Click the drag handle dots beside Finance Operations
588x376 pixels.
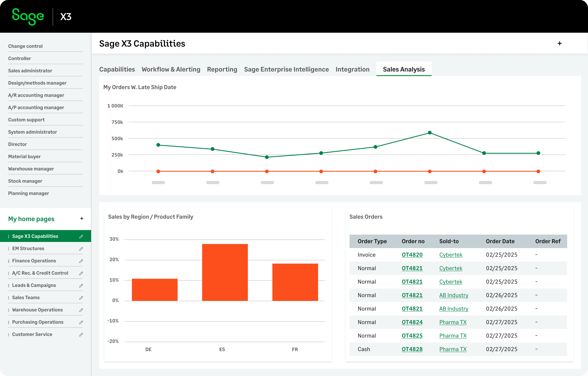[x=9, y=261]
